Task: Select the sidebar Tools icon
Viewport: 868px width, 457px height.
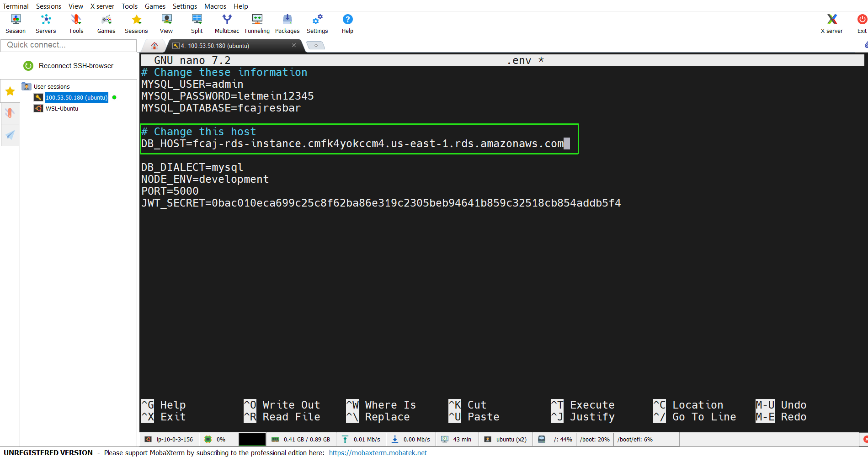Action: [x=10, y=113]
